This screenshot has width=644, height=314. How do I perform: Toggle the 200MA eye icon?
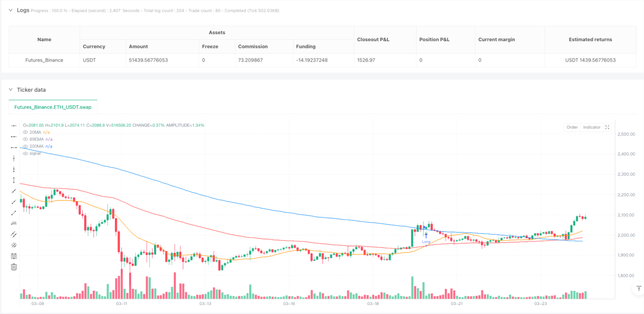pyautogui.click(x=25, y=146)
